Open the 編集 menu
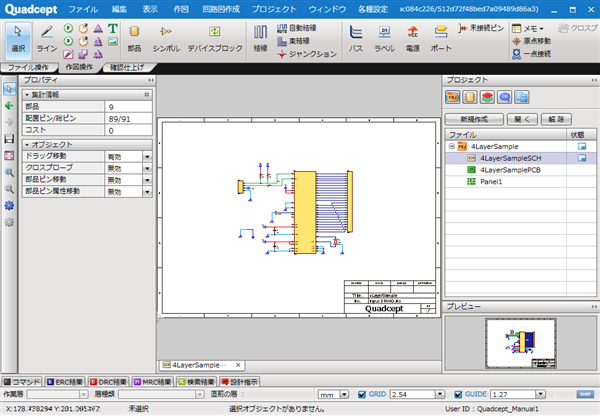The width and height of the screenshot is (600, 416). point(119,9)
